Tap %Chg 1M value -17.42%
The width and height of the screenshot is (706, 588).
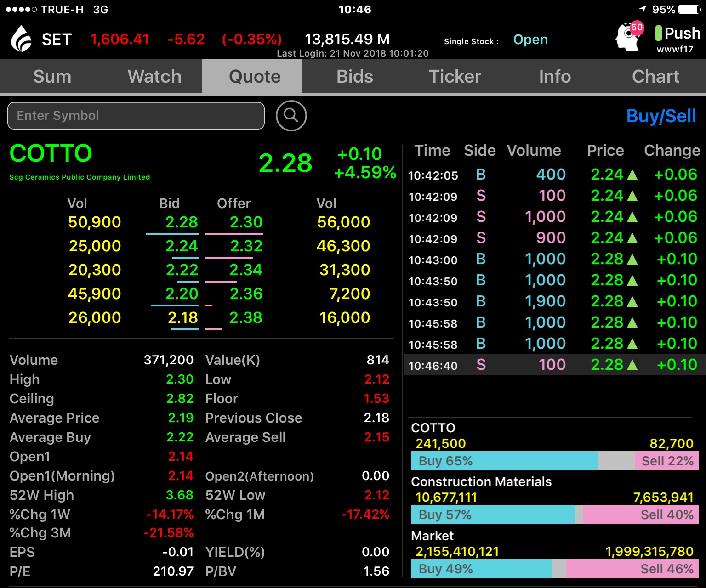tap(365, 514)
